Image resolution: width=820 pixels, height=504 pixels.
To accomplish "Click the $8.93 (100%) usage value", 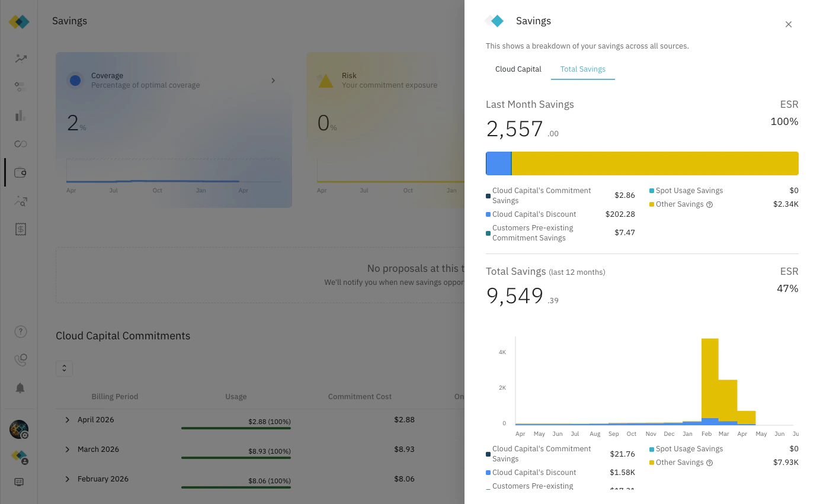I will [x=270, y=451].
